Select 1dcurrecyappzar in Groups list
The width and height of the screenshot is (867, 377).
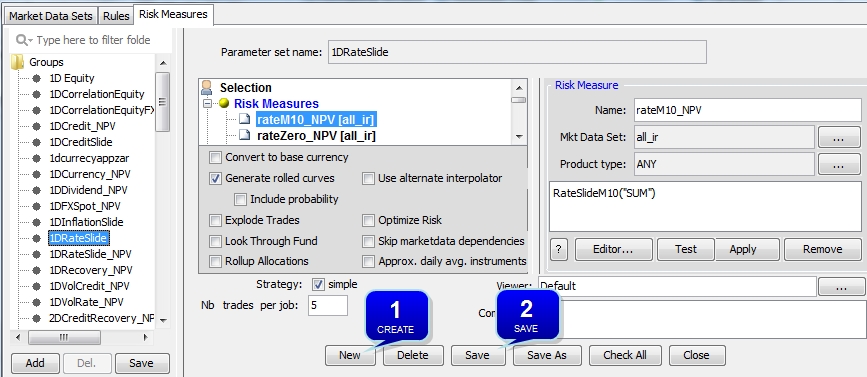tap(89, 158)
